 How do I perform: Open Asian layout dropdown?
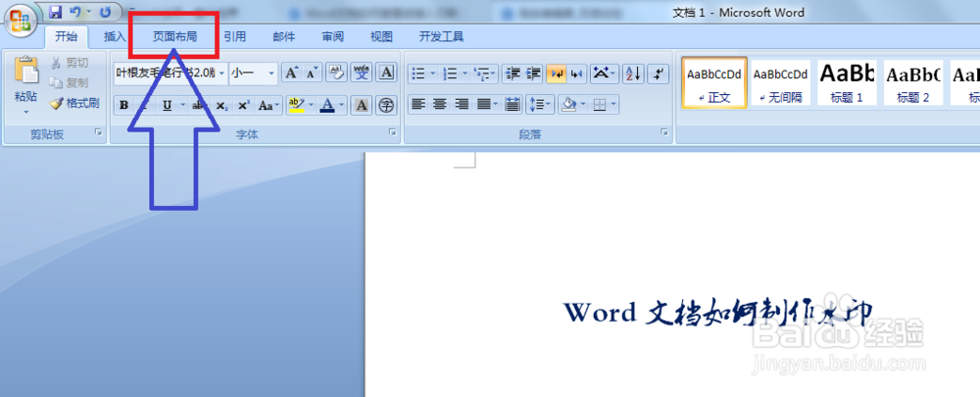pyautogui.click(x=605, y=74)
